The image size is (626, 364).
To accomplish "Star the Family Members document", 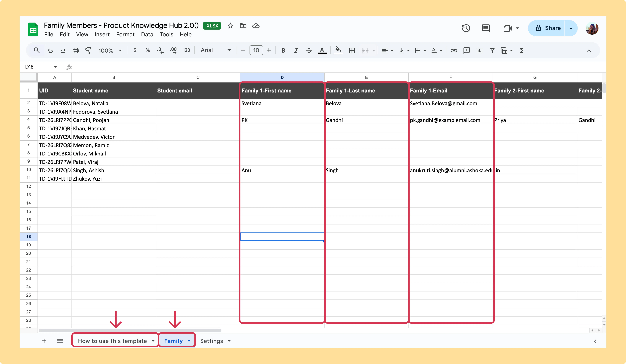I will click(x=230, y=26).
